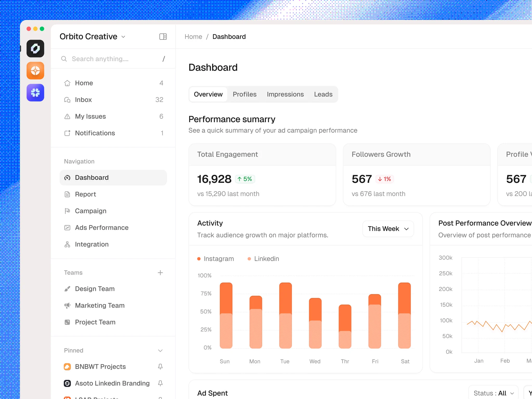
Task: Click the Campaign flag icon
Action: (x=67, y=211)
